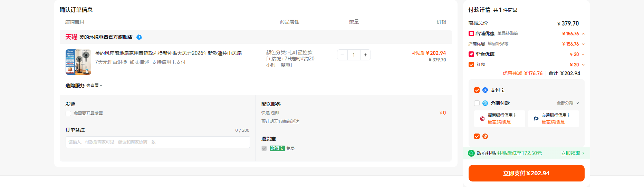This screenshot has width=644, height=187.
Task: Click the red 店铺优惠 store discount icon
Action: pos(471,33)
